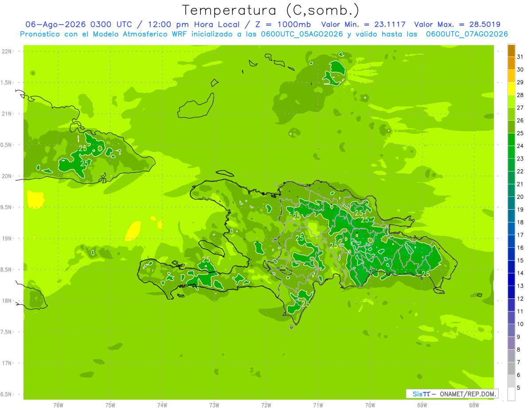Click the '71W' longitude axis label
Image resolution: width=532 pixels, height=411 pixels.
coord(318,405)
